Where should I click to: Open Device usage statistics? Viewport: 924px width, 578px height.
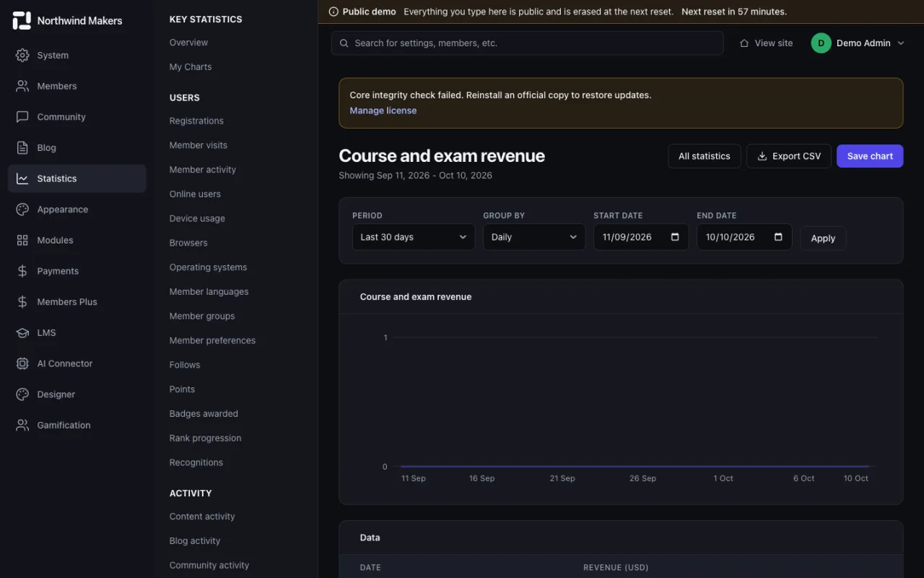point(197,218)
